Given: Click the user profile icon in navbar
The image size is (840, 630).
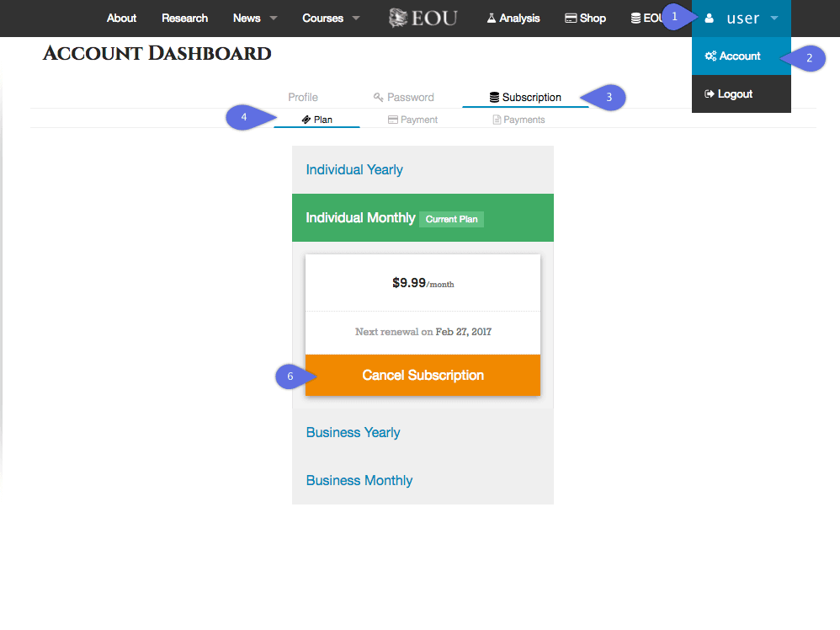Looking at the screenshot, I should [x=710, y=19].
